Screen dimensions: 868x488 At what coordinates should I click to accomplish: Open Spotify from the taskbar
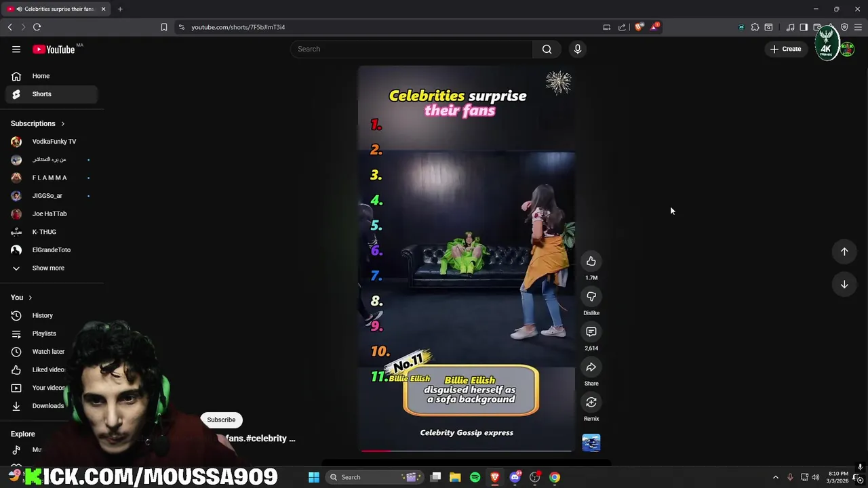coord(475,477)
